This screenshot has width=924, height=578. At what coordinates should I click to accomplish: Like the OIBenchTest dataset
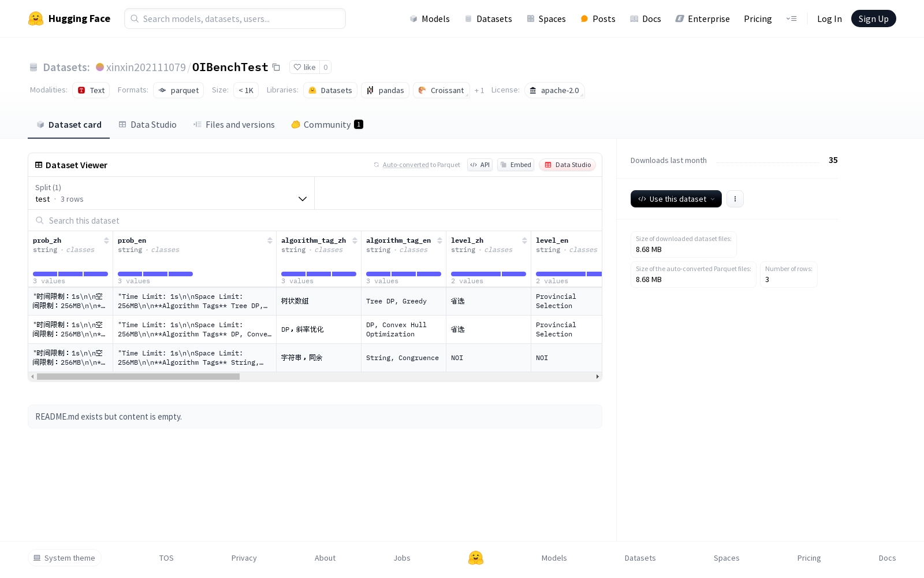(304, 67)
